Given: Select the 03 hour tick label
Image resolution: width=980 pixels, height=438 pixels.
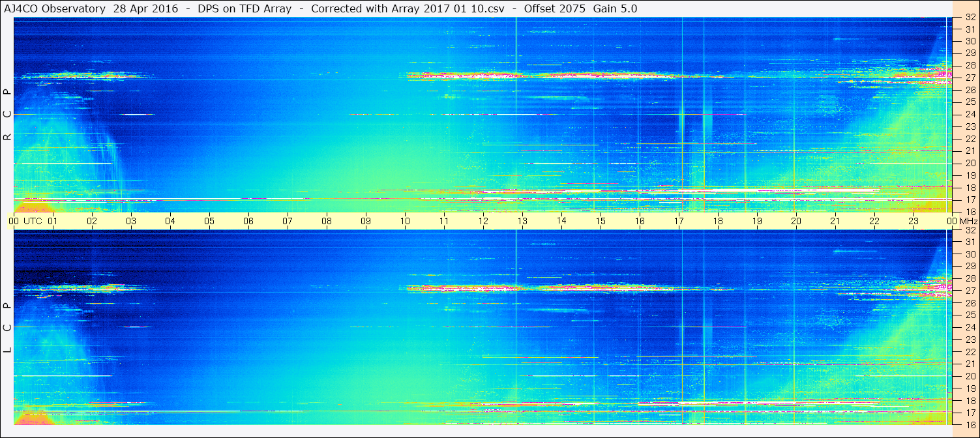Looking at the screenshot, I should 130,221.
